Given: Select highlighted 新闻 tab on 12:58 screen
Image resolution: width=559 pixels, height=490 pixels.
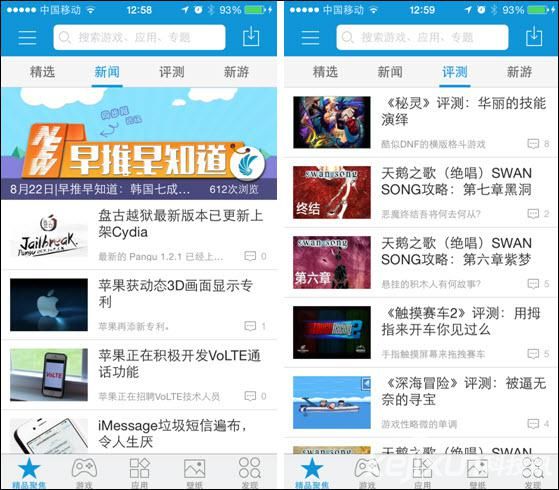Looking at the screenshot, I should coord(107,72).
